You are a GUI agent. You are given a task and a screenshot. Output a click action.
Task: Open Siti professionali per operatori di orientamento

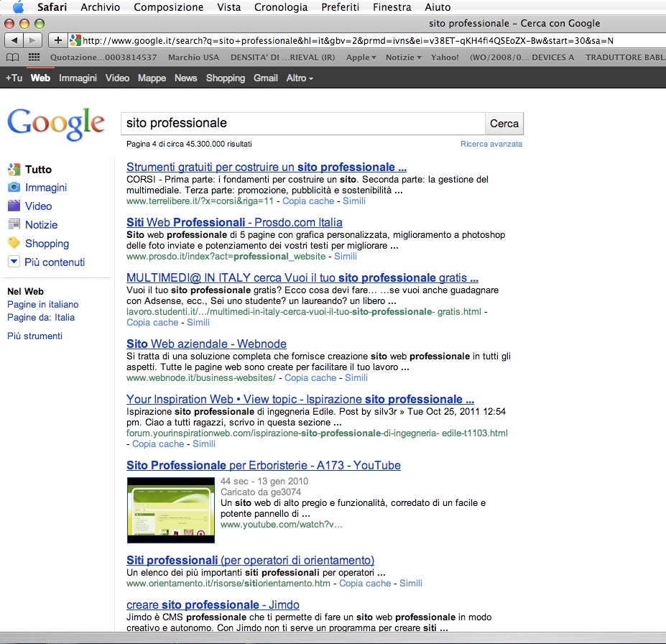[250, 561]
